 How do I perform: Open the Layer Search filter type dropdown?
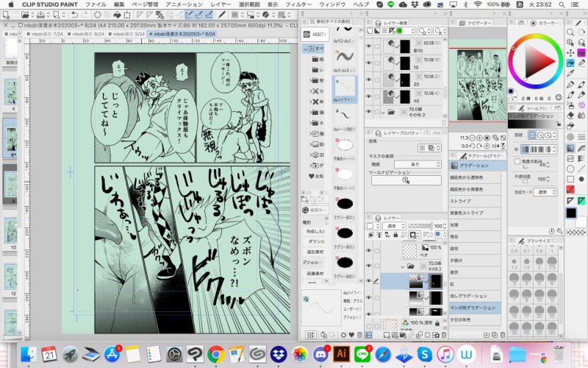pos(389,31)
